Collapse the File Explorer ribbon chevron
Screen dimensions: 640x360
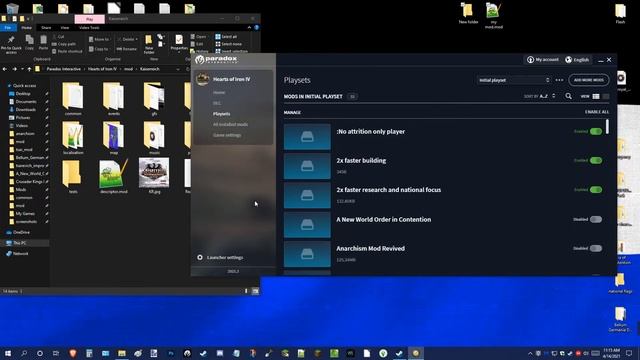[249, 27]
